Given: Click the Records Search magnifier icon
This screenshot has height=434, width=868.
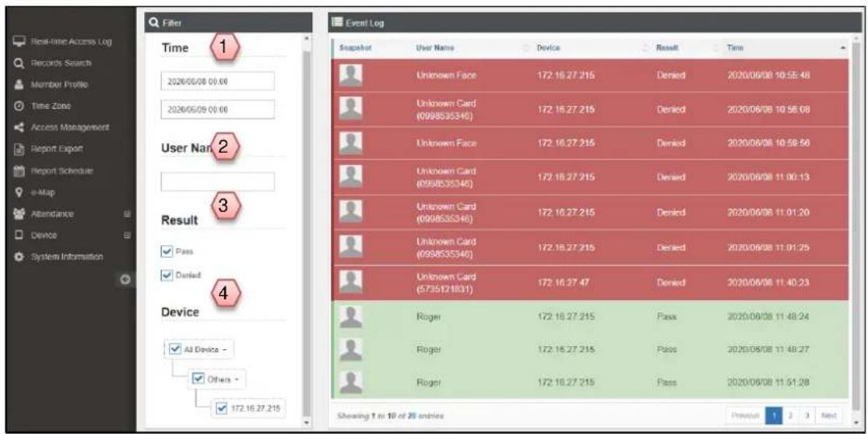Looking at the screenshot, I should point(18,64).
